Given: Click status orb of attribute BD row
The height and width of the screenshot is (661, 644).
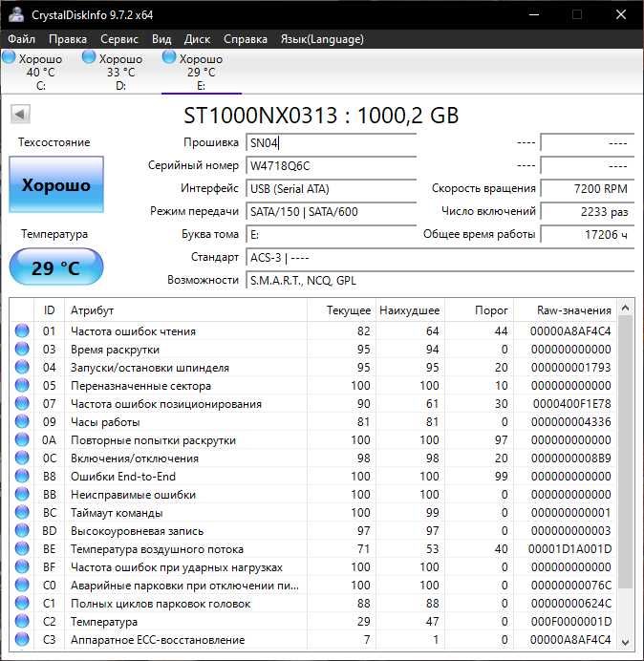Looking at the screenshot, I should click(22, 530).
